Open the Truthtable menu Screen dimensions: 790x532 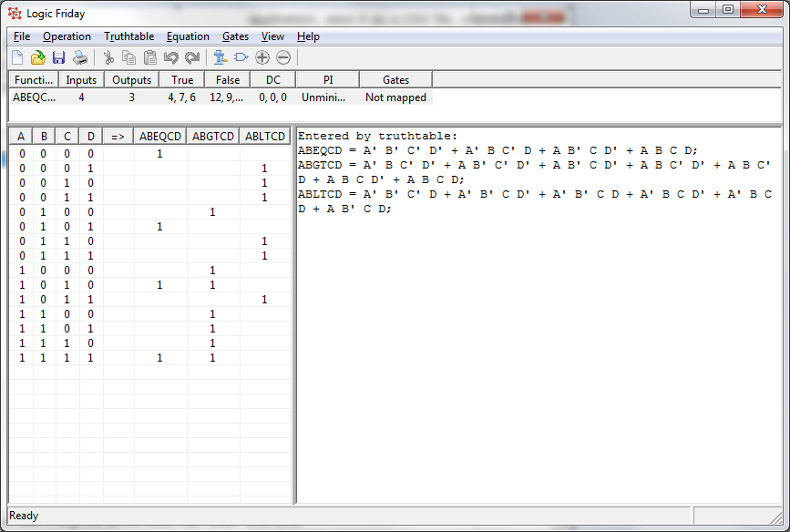128,36
